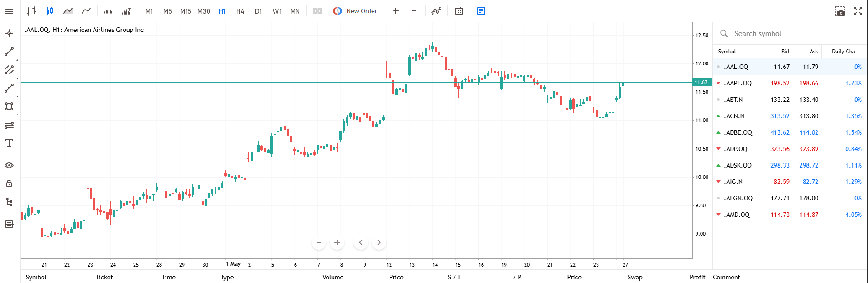Select H1 timeframe
Viewport: 868px width, 283px height.
222,11
